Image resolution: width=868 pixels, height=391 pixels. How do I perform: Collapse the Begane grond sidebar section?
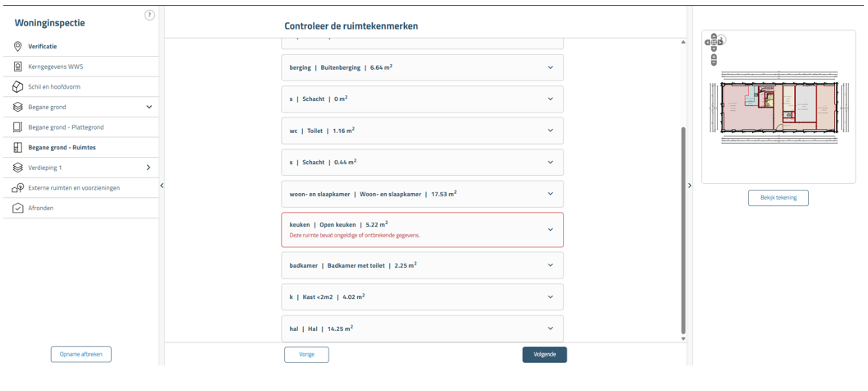tap(149, 107)
